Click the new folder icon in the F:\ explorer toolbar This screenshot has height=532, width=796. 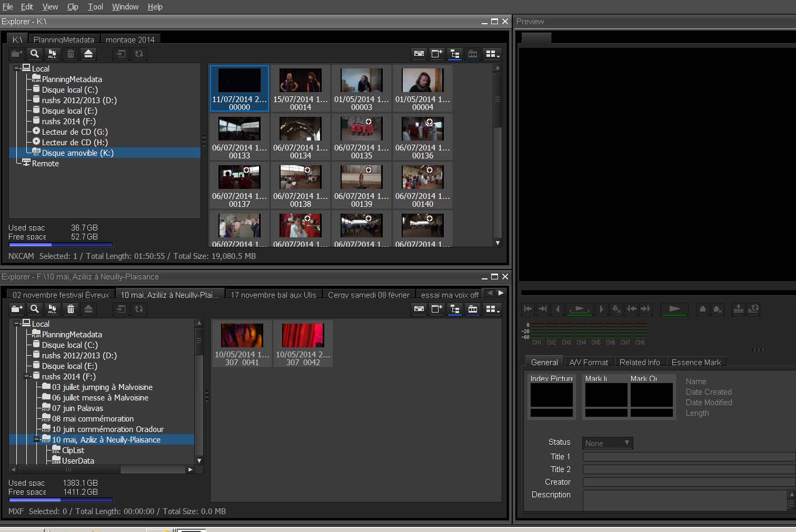(17, 309)
